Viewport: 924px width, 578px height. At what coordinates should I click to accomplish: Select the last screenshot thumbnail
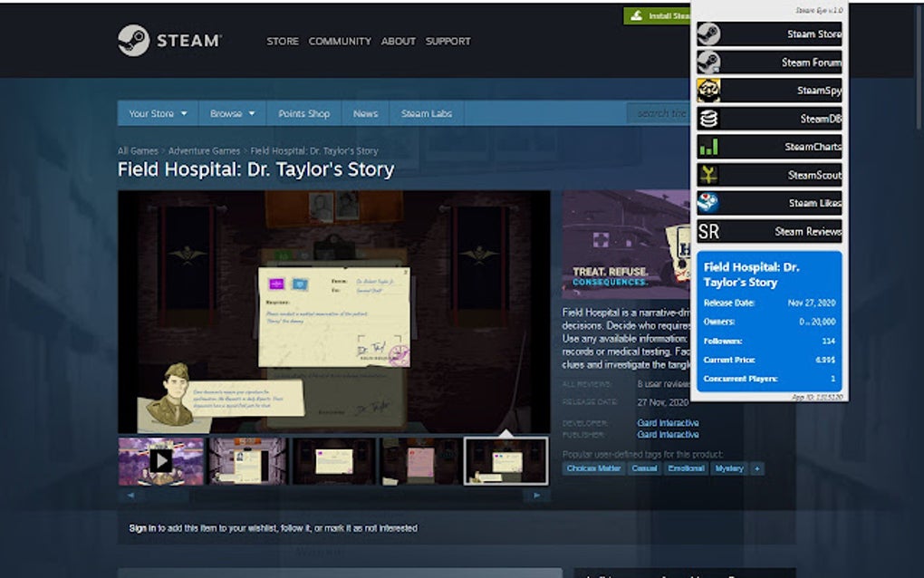pyautogui.click(x=506, y=461)
